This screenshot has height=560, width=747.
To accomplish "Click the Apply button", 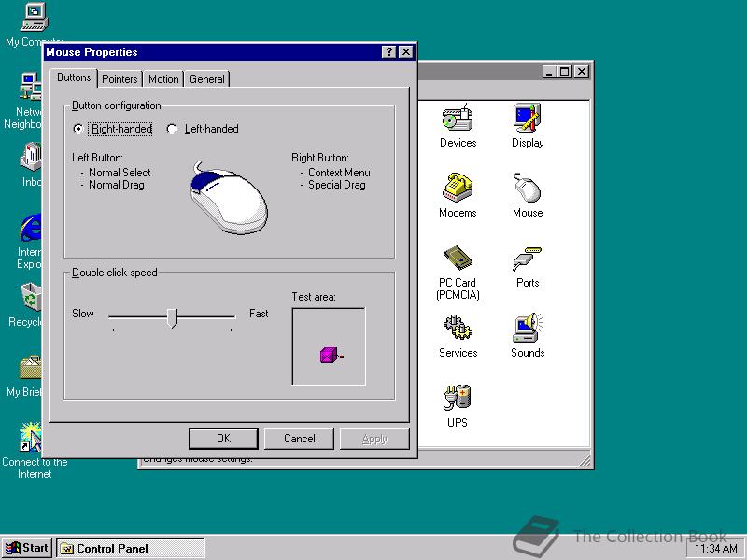I will 374,439.
